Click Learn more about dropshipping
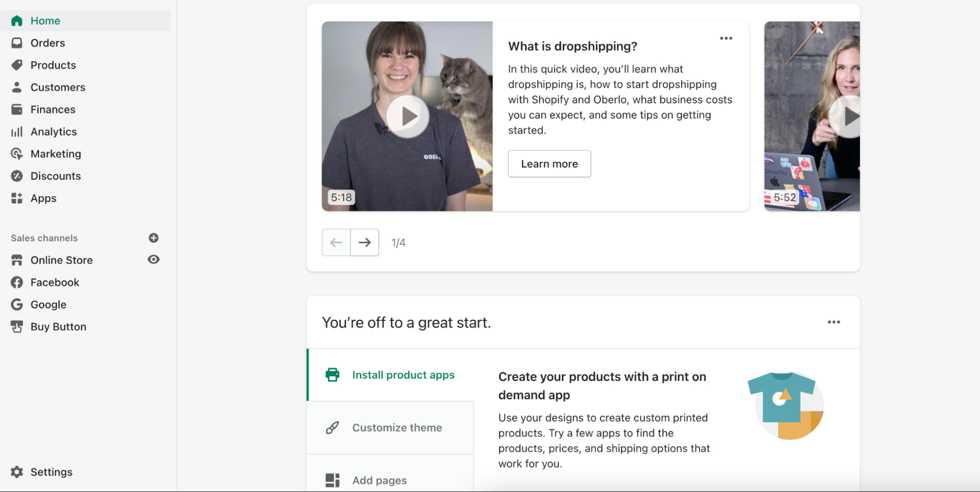980x492 pixels. [549, 163]
